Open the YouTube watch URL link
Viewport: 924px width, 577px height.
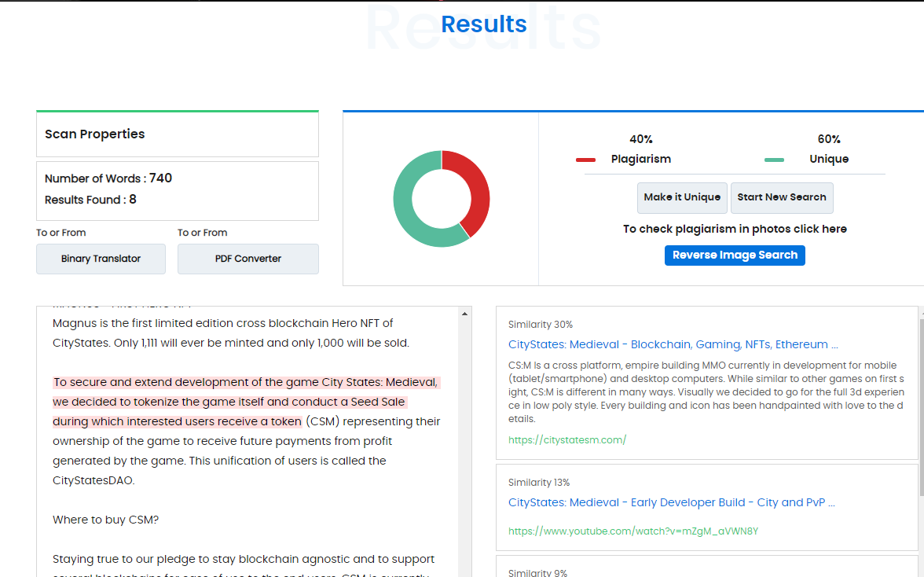pos(633,531)
